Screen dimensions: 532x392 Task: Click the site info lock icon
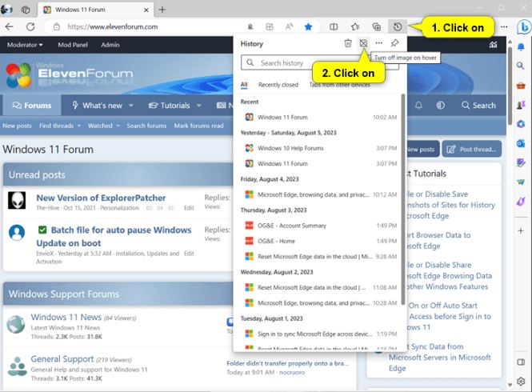point(57,27)
